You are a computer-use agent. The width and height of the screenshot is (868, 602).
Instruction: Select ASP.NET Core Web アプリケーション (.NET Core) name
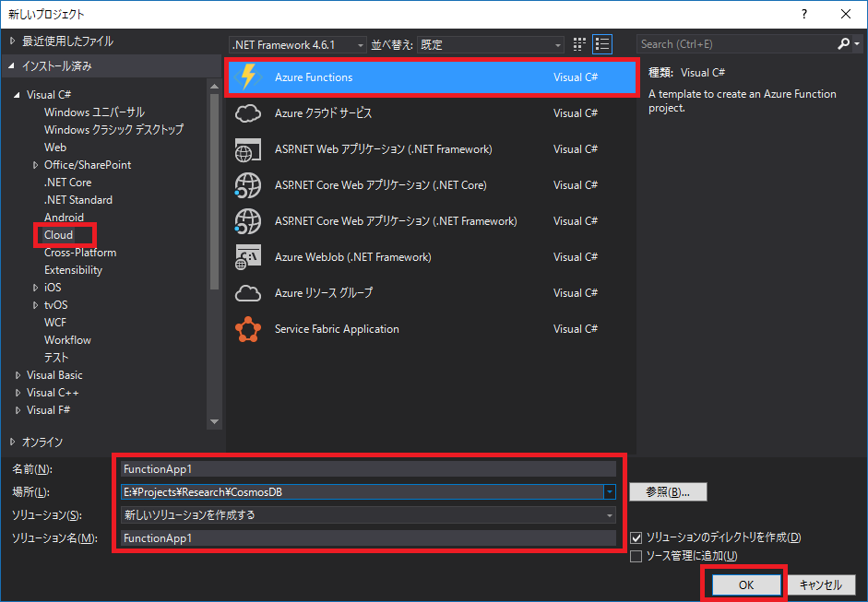(x=380, y=185)
